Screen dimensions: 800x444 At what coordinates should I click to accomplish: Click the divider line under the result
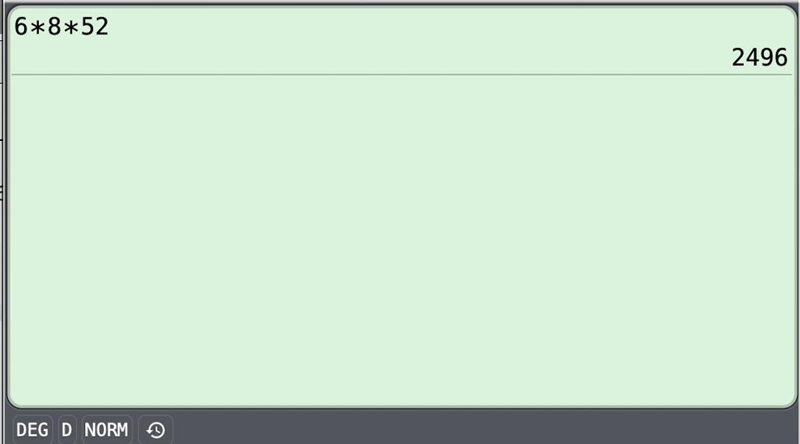(401, 75)
